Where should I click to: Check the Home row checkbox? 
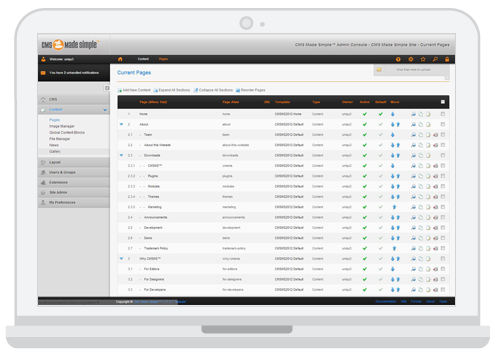[x=443, y=114]
